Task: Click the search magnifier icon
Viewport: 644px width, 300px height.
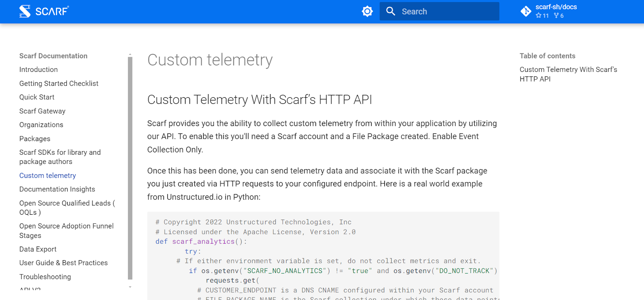Action: pyautogui.click(x=390, y=11)
